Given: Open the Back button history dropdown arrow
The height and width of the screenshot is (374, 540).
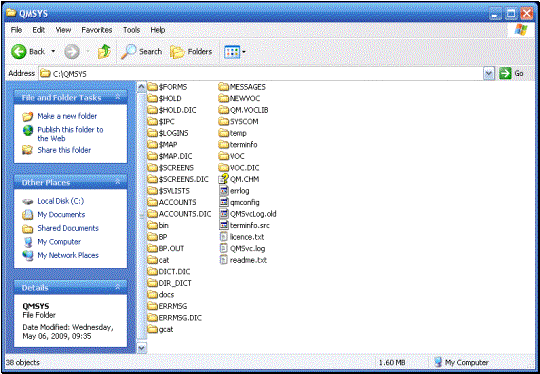Looking at the screenshot, I should coord(53,52).
